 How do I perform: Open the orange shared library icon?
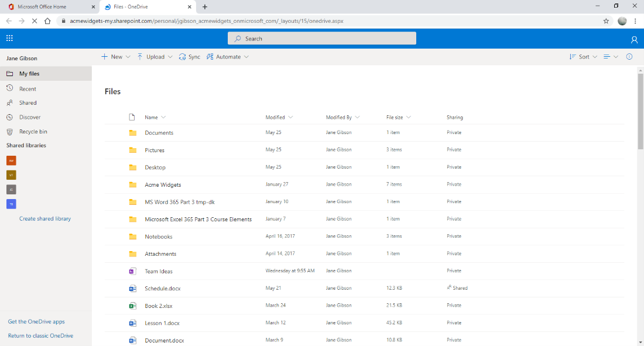(x=11, y=160)
